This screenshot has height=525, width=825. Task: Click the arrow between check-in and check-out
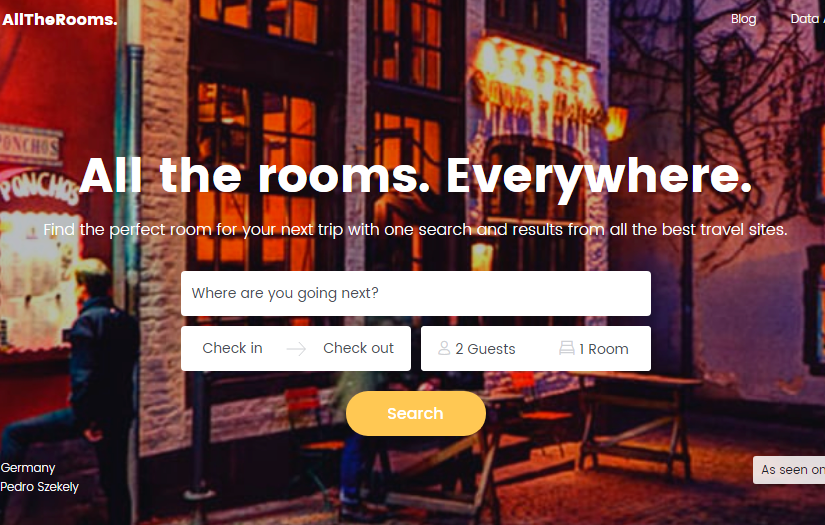coord(296,349)
